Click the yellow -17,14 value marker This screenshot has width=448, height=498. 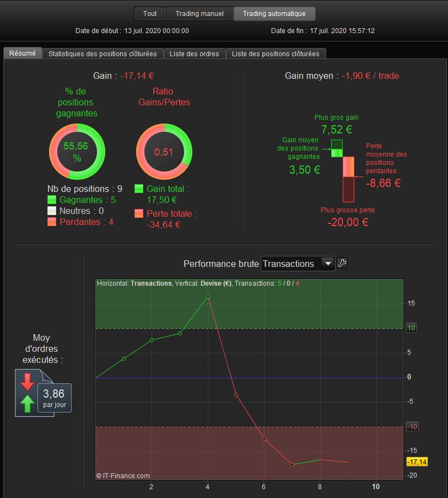417,462
